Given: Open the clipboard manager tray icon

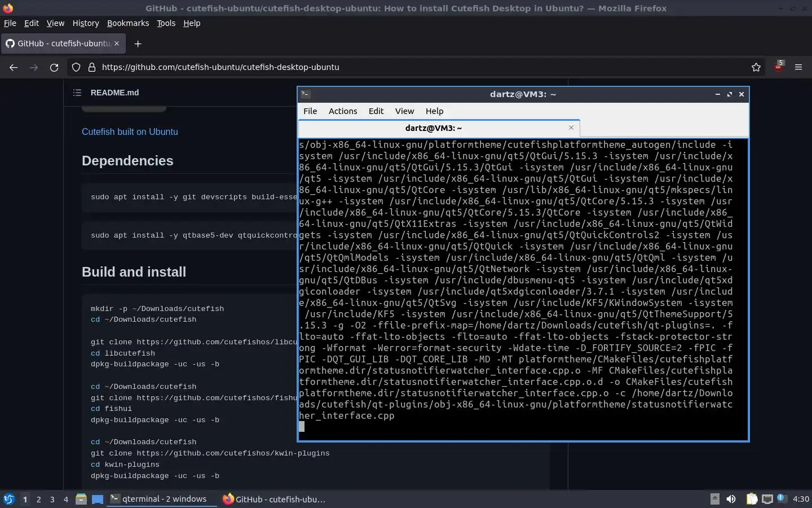Looking at the screenshot, I should (x=752, y=499).
